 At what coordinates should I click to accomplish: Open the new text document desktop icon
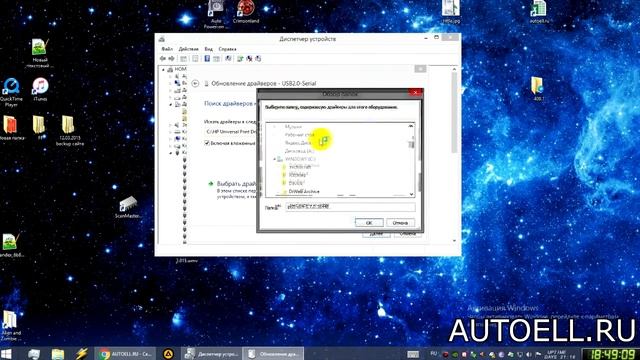40,53
